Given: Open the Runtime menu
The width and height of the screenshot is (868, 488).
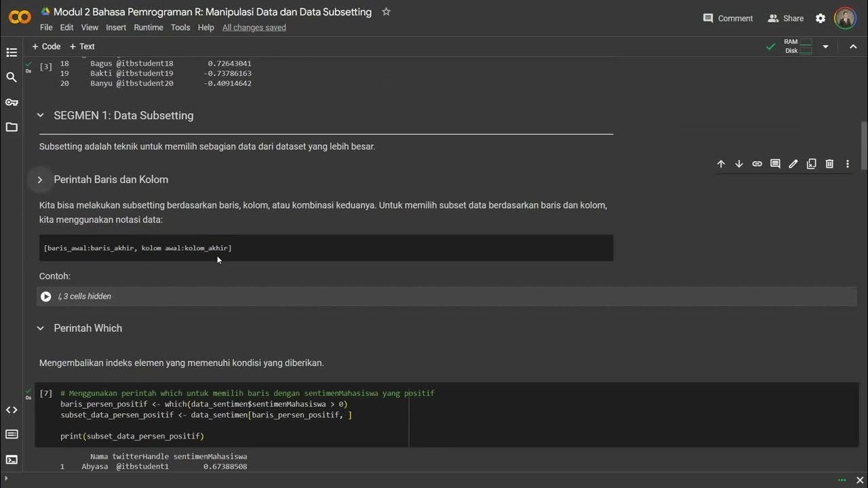Looking at the screenshot, I should (148, 28).
